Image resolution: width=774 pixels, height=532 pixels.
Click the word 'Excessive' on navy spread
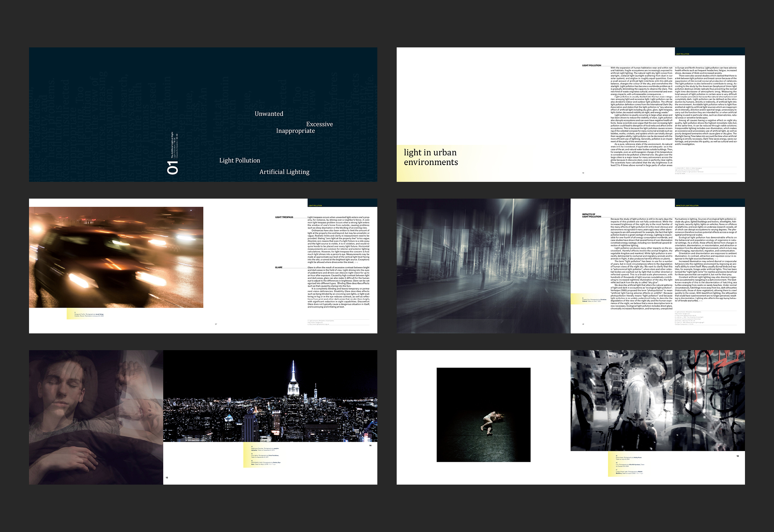[x=319, y=124]
